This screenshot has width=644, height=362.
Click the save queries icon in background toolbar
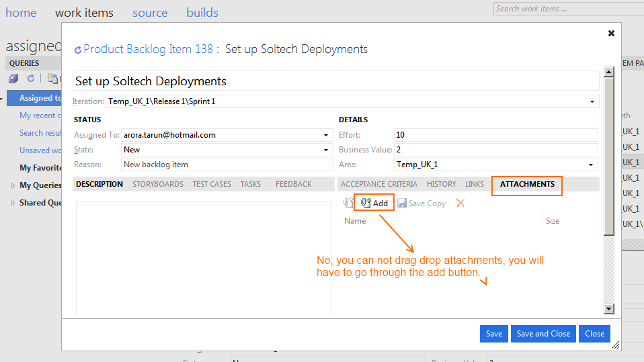(13, 78)
